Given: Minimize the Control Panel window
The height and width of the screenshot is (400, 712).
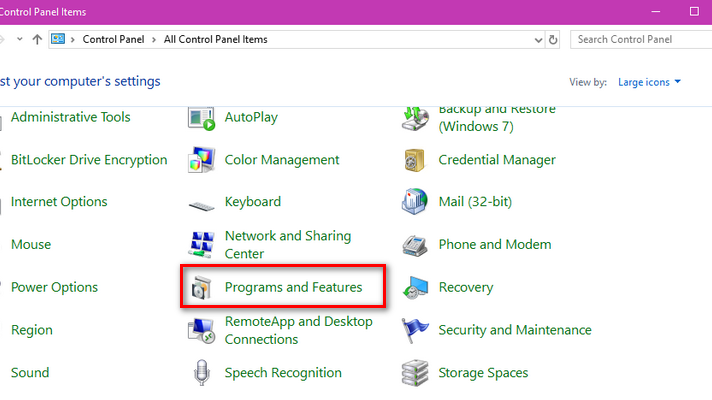Looking at the screenshot, I should click(x=656, y=11).
